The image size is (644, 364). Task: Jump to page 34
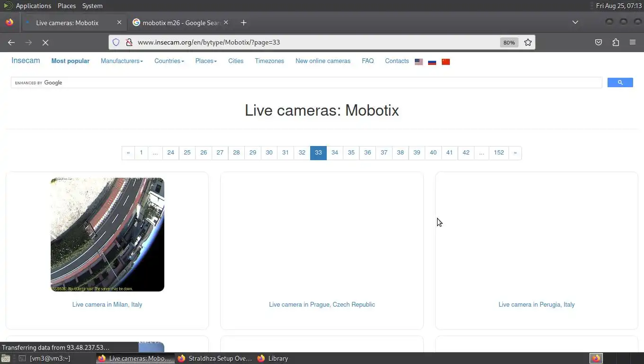click(x=335, y=153)
